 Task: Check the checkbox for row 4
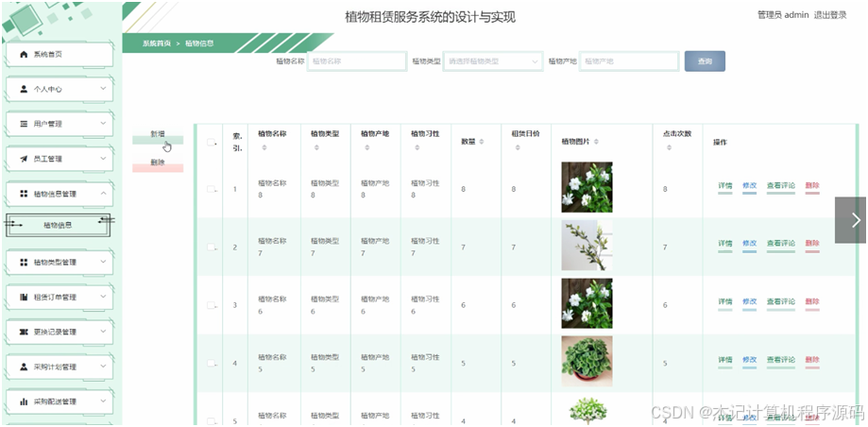coord(211,364)
